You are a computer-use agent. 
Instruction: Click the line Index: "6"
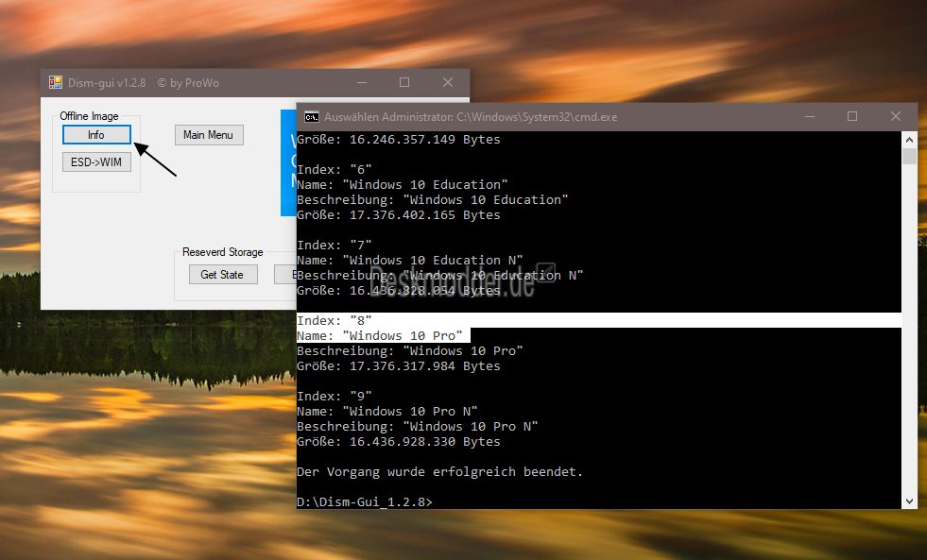point(334,169)
